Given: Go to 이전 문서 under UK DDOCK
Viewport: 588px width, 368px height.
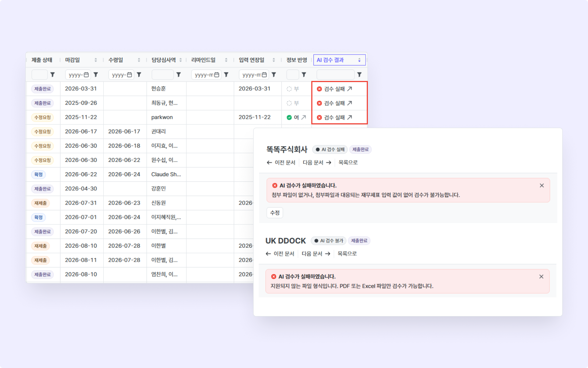Looking at the screenshot, I should click(x=280, y=254).
